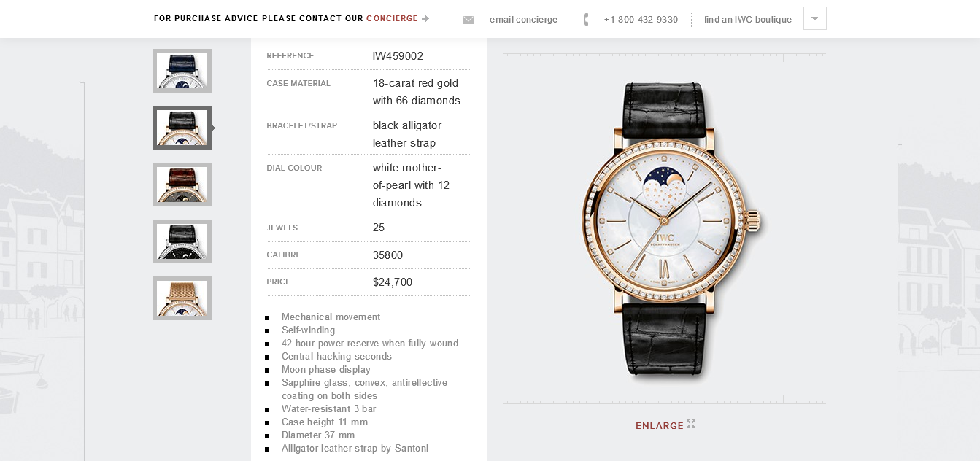Select the black dial watch thumbnail
Viewport: 980px width, 461px height.
(x=182, y=241)
